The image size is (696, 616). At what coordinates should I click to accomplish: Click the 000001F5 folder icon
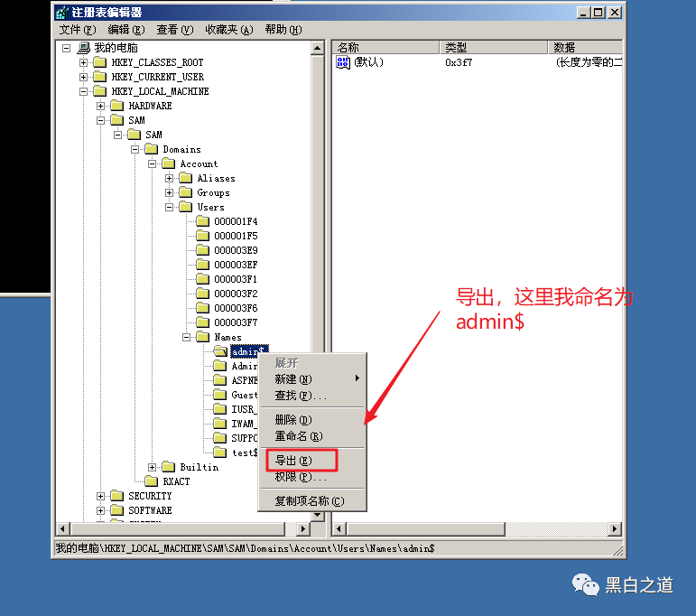coord(203,236)
